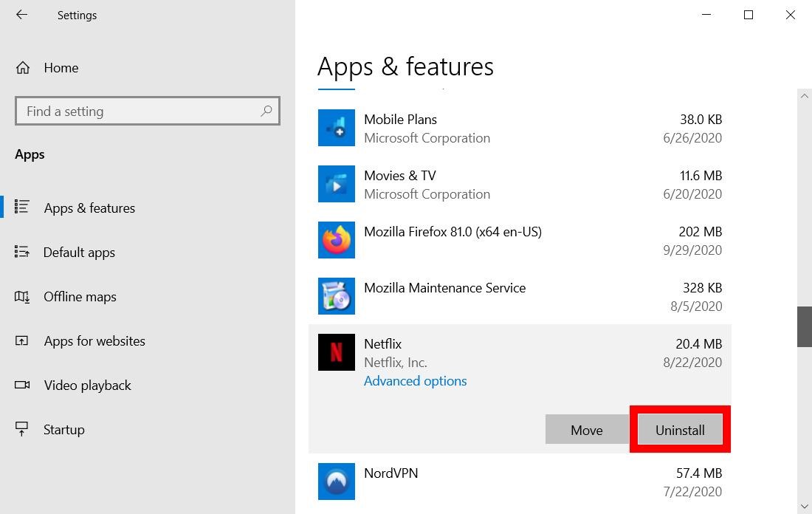This screenshot has width=812, height=514.
Task: Click the Home icon in the sidebar
Action: 23,67
